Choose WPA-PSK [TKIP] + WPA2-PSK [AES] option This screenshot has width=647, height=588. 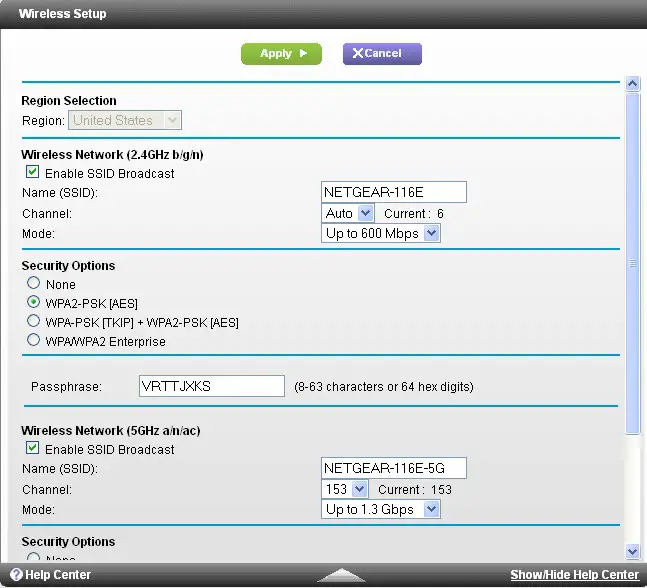[34, 322]
